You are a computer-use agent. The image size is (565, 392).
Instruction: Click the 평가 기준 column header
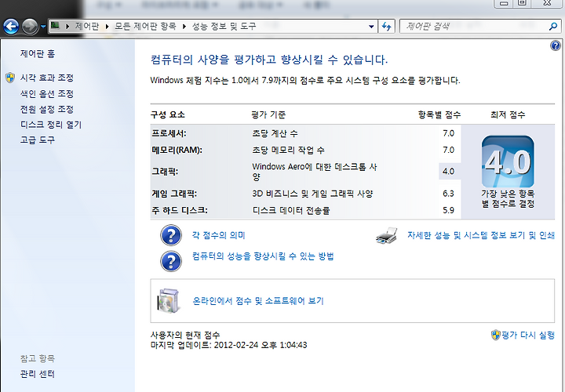pyautogui.click(x=268, y=114)
